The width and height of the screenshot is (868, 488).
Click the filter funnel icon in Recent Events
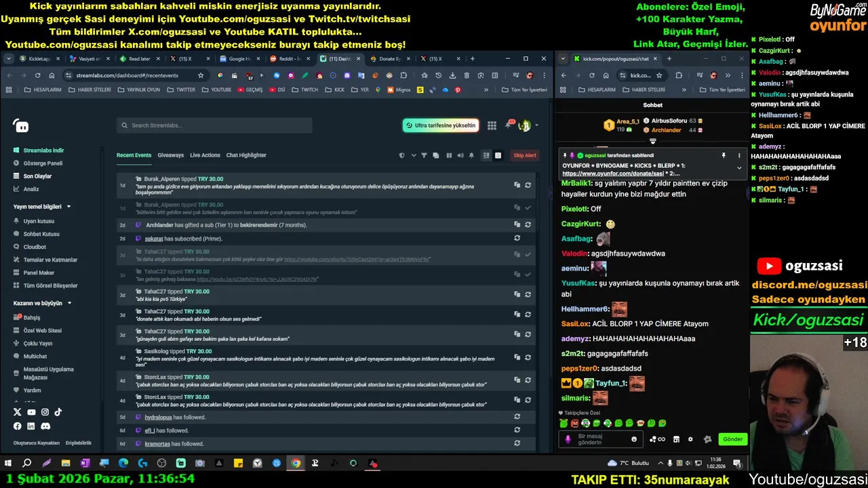[425, 155]
